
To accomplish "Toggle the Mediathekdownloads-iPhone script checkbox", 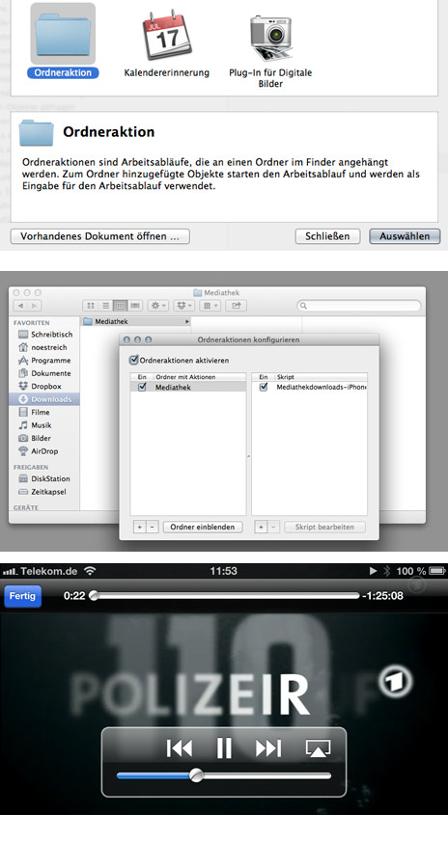I will [x=264, y=388].
